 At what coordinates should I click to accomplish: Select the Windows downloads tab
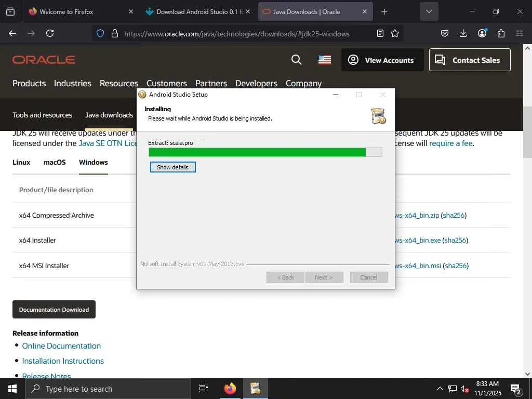[x=94, y=162]
